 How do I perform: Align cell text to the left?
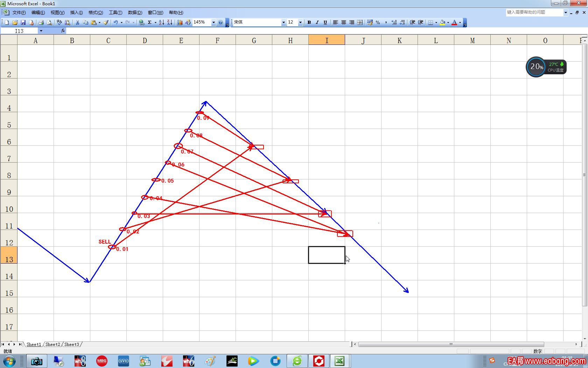[335, 22]
